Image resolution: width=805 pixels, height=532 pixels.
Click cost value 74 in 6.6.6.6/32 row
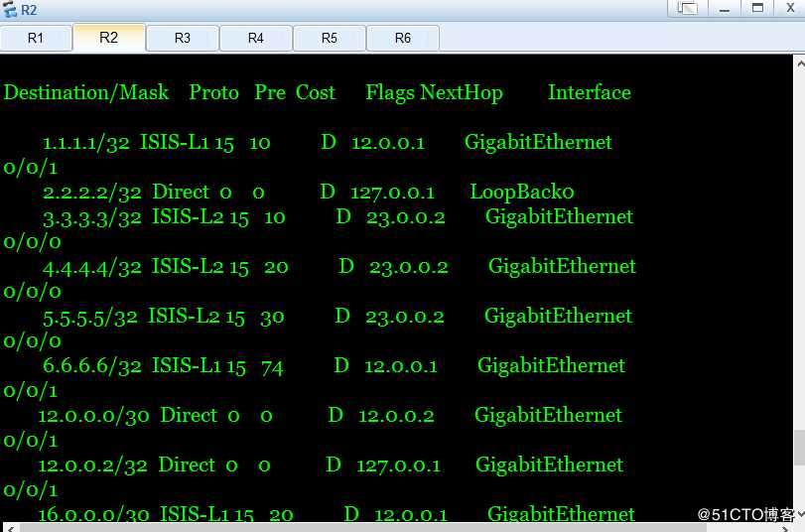[272, 367]
